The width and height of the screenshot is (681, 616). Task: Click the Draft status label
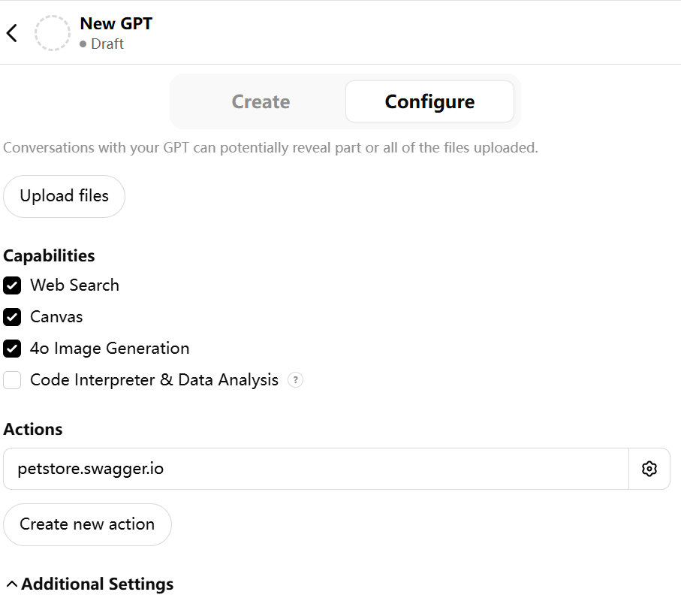pyautogui.click(x=107, y=44)
